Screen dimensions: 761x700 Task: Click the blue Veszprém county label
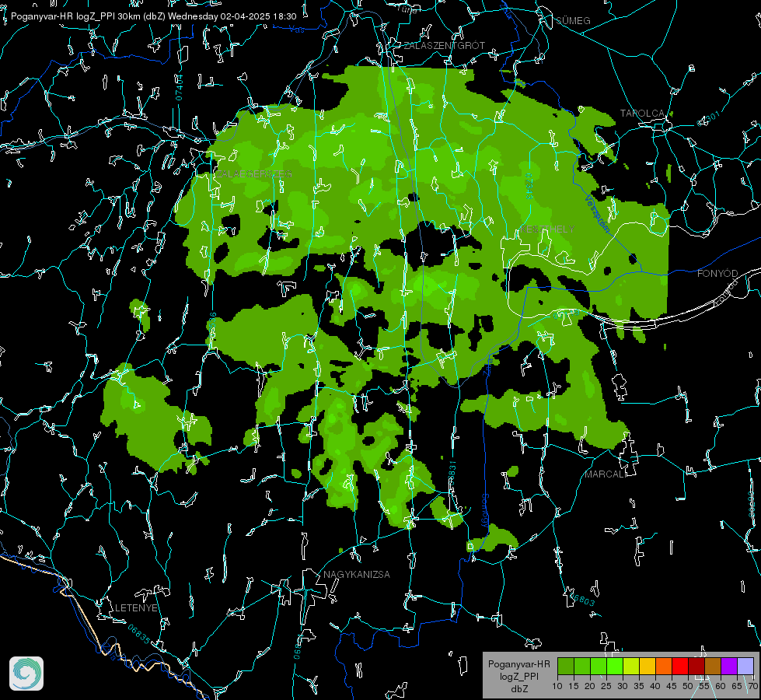[x=597, y=214]
